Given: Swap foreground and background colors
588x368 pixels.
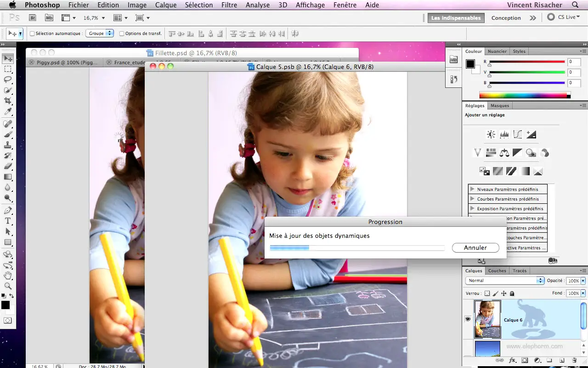Looking at the screenshot, I should click(x=11, y=295).
